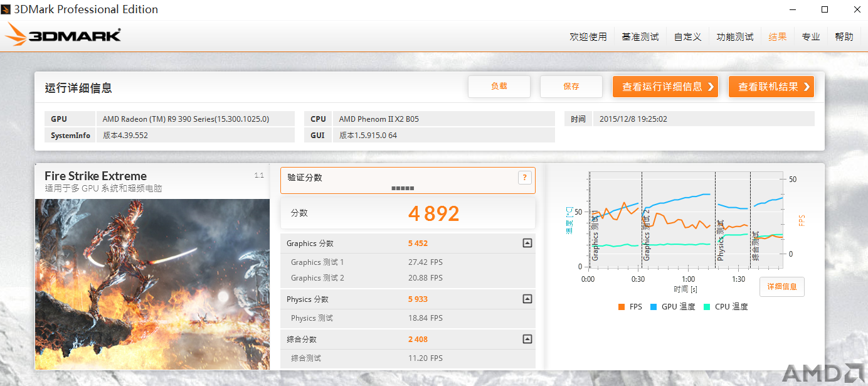The image size is (868, 386).
Task: Open the 欢迎使用 tab
Action: tap(588, 37)
